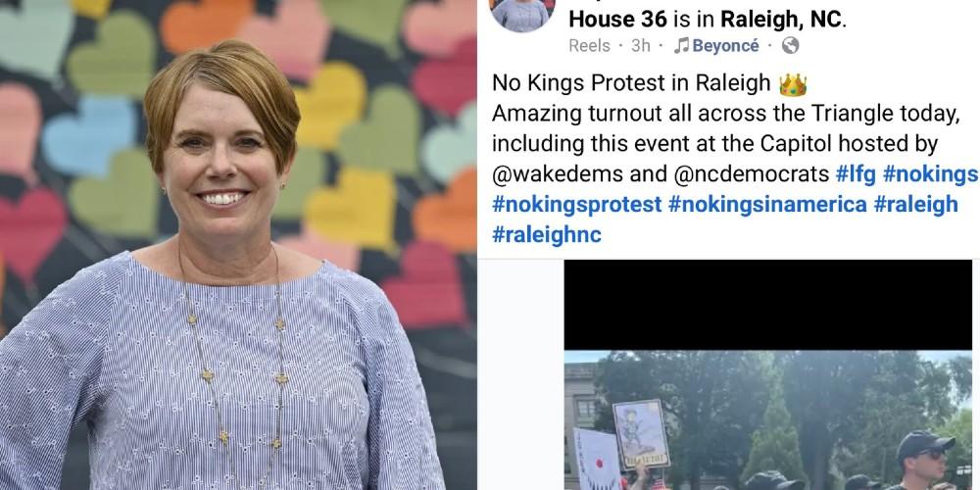Click the crown emoji in the post

point(793,84)
